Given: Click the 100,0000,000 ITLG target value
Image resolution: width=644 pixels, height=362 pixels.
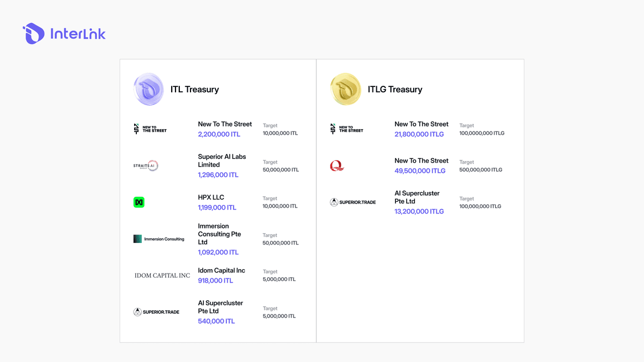Looking at the screenshot, I should coord(482,133).
